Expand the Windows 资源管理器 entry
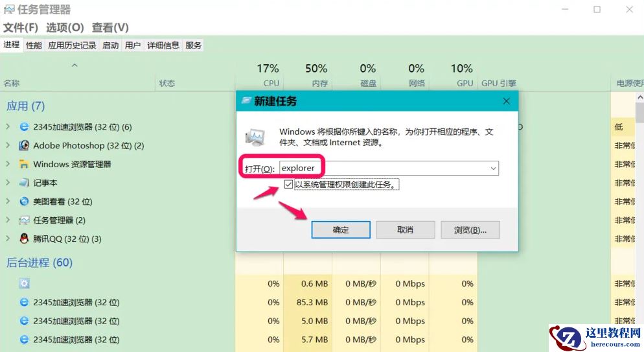Screen dimensions: 644x352 click(8, 164)
